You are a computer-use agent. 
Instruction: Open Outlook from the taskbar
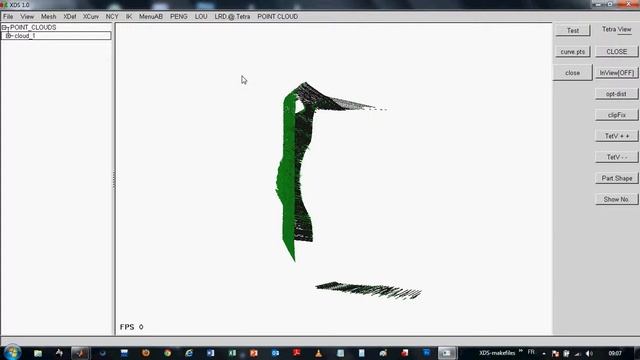pyautogui.click(x=276, y=353)
